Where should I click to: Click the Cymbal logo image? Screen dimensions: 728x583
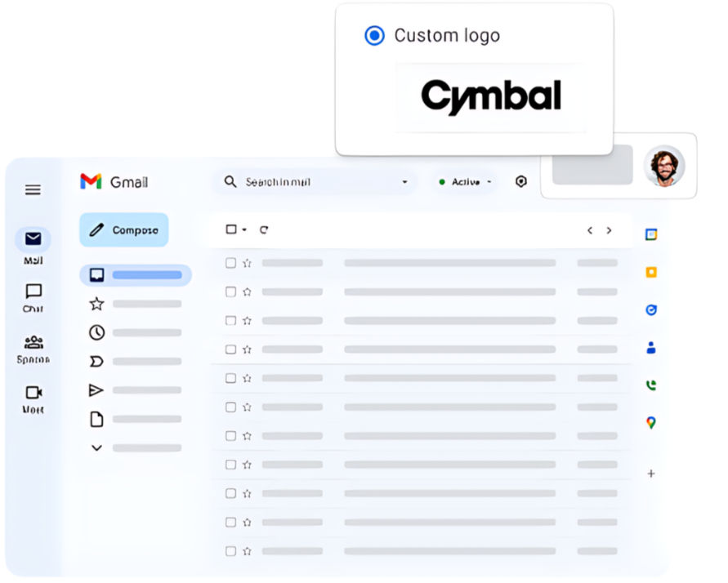click(x=491, y=97)
